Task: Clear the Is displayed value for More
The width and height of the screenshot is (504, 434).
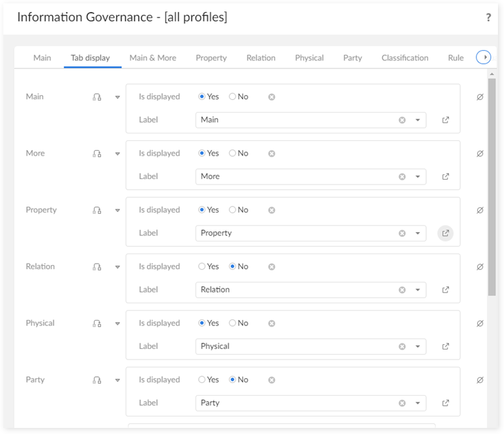Action: 272,154
